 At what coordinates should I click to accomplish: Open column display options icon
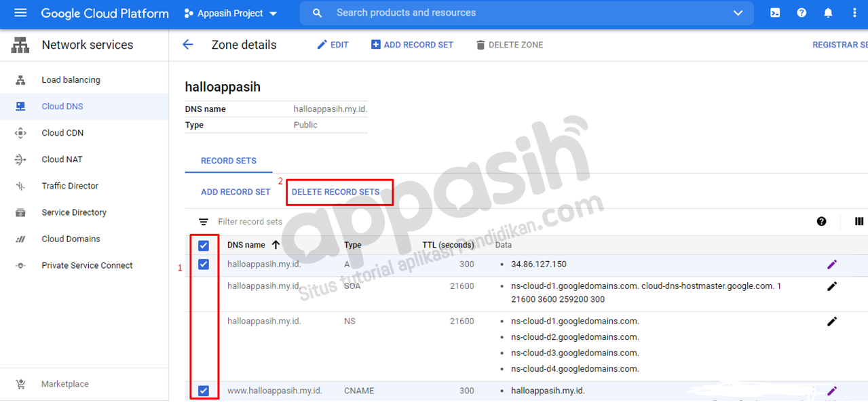(859, 221)
